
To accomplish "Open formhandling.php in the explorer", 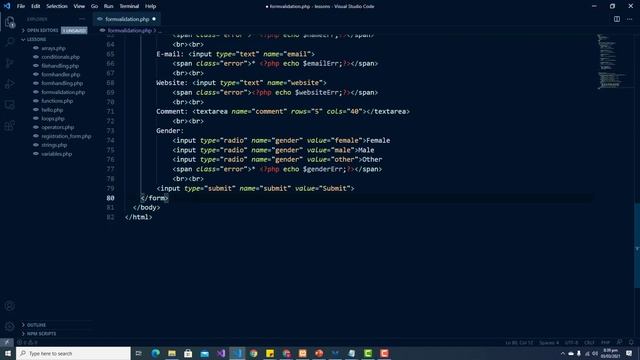I will pos(62,83).
